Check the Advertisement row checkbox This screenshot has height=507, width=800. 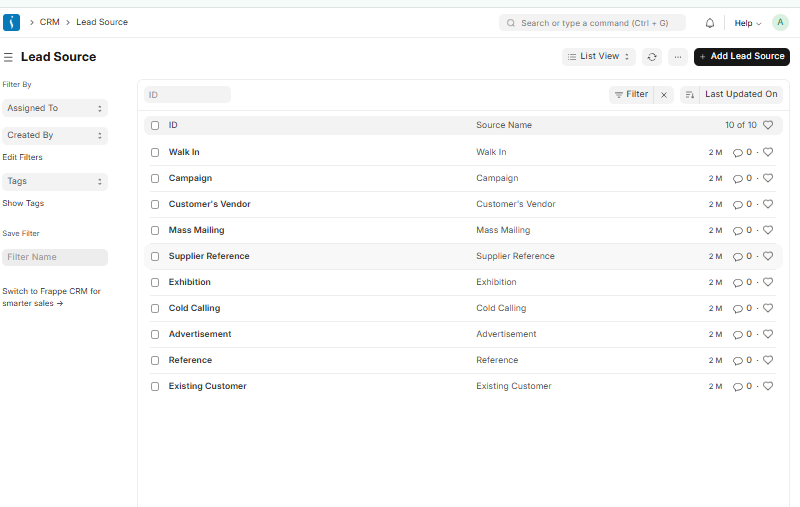click(x=155, y=335)
